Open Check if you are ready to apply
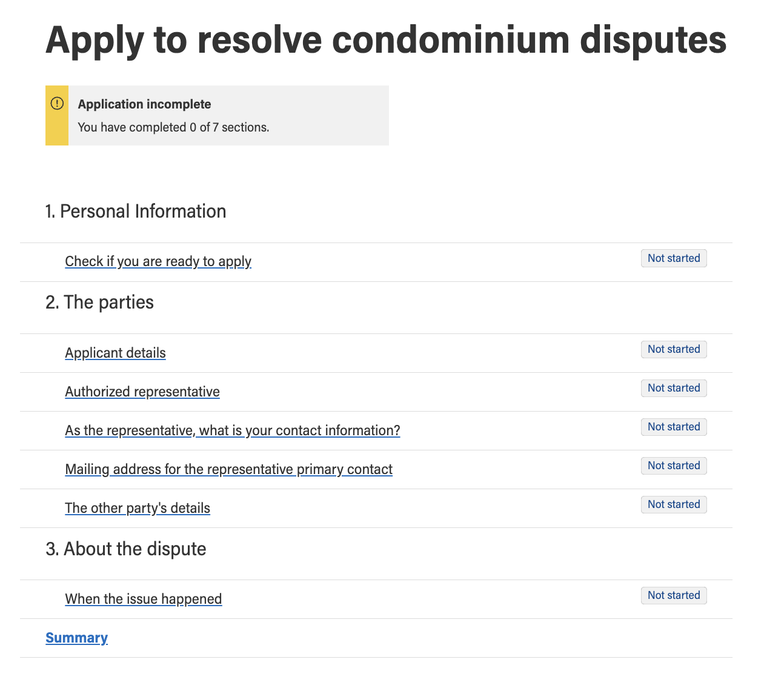The image size is (784, 685). point(158,261)
